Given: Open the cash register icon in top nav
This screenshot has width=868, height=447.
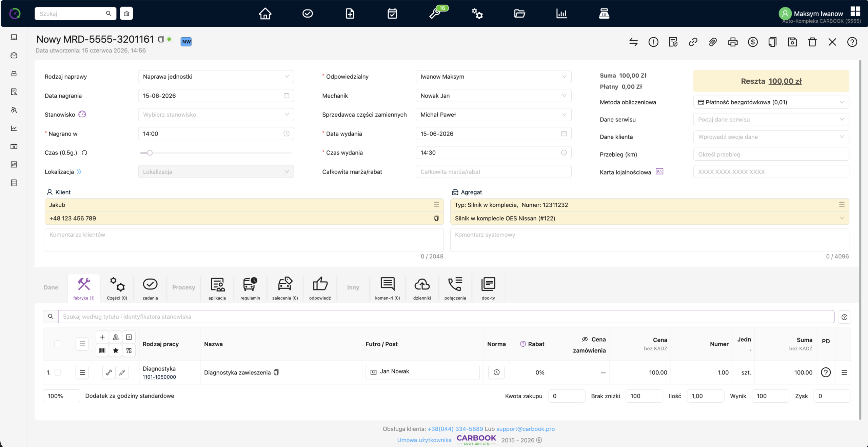Looking at the screenshot, I should click(604, 14).
